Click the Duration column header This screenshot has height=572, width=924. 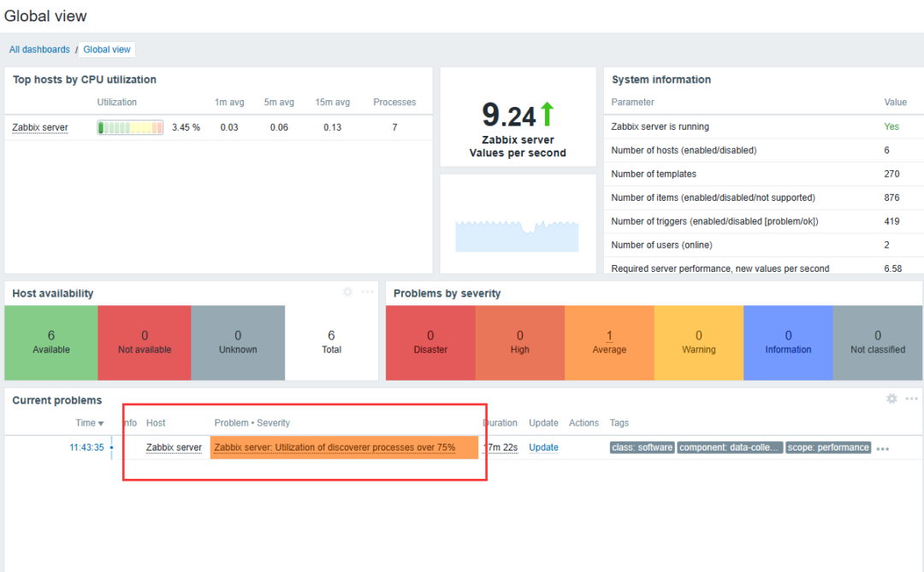tap(500, 423)
